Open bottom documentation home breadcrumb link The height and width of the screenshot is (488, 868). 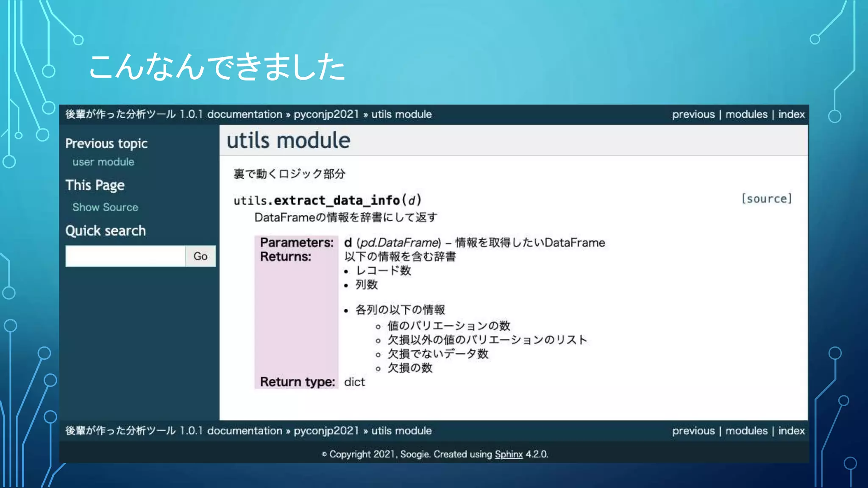pos(173,431)
